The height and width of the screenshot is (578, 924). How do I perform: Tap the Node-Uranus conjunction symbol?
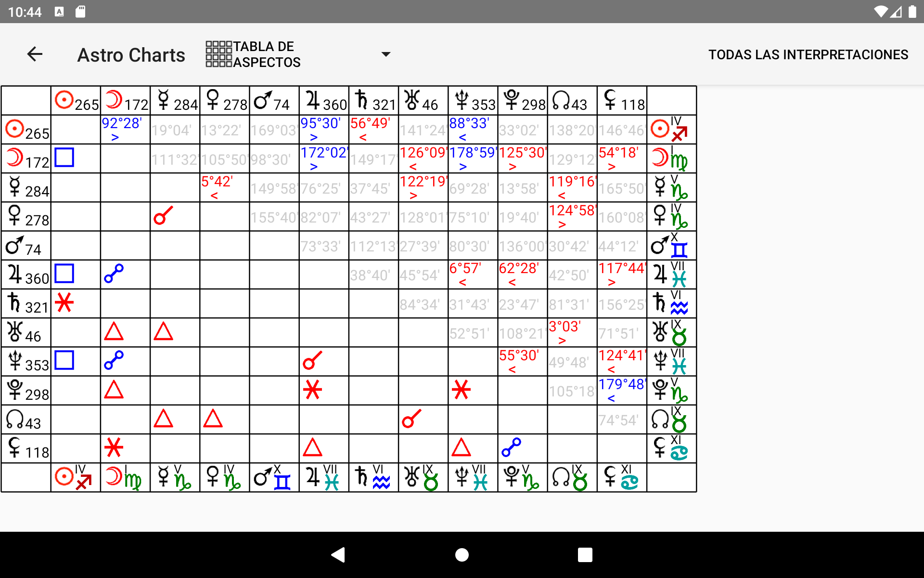point(412,419)
